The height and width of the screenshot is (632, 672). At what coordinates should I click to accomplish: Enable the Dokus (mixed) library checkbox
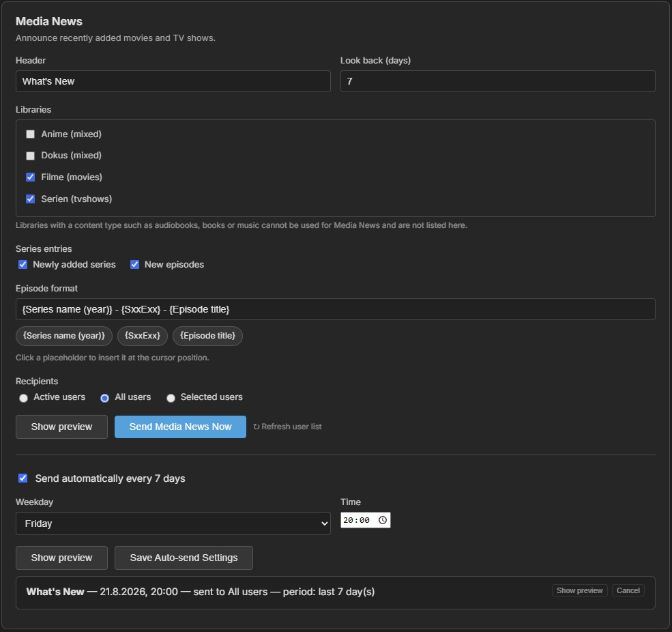tap(31, 156)
